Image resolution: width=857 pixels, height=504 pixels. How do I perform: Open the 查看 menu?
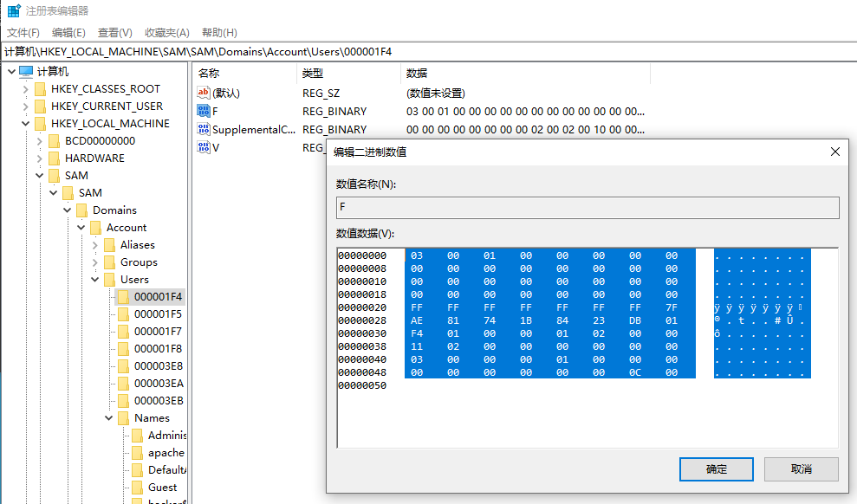click(x=115, y=33)
